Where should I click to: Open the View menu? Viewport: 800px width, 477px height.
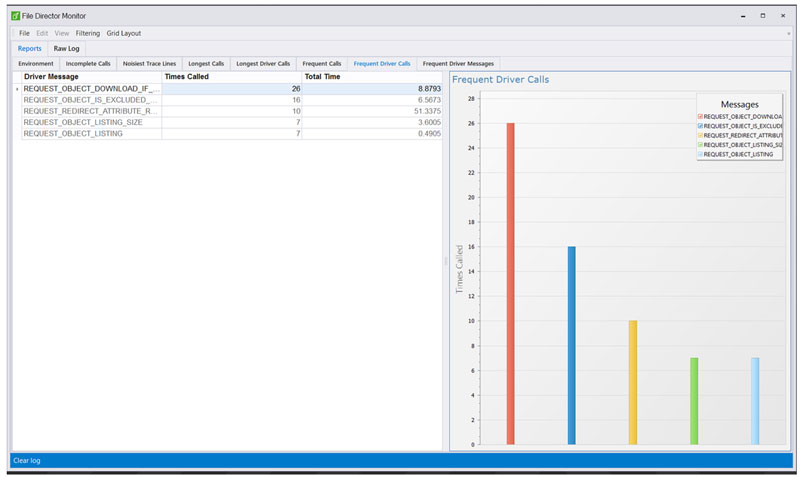pyautogui.click(x=62, y=33)
